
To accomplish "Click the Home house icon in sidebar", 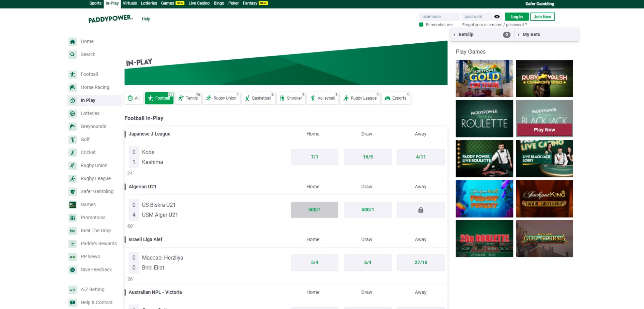I will [73, 42].
